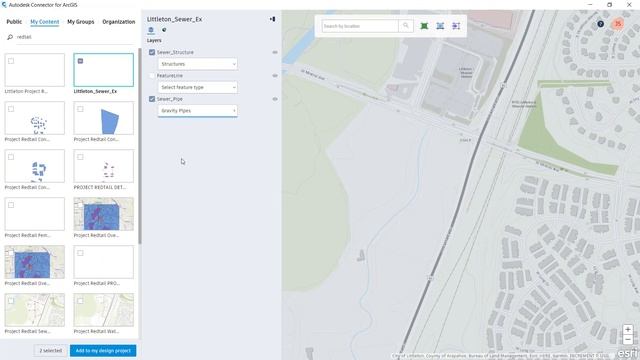This screenshot has width=640, height=360.
Task: Click the Sewer_Structure layer name
Action: (x=175, y=52)
